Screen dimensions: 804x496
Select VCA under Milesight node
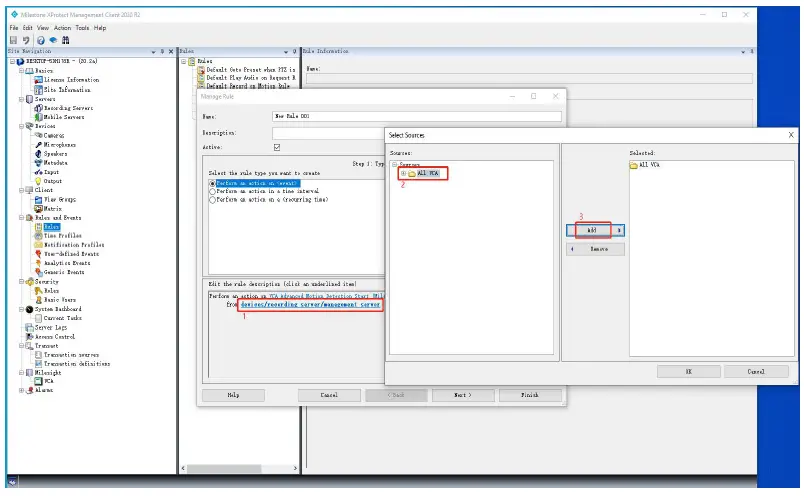tap(49, 381)
